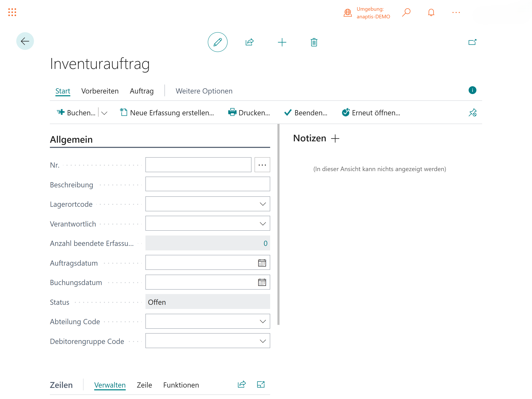Open the search magnifier

[x=406, y=12]
